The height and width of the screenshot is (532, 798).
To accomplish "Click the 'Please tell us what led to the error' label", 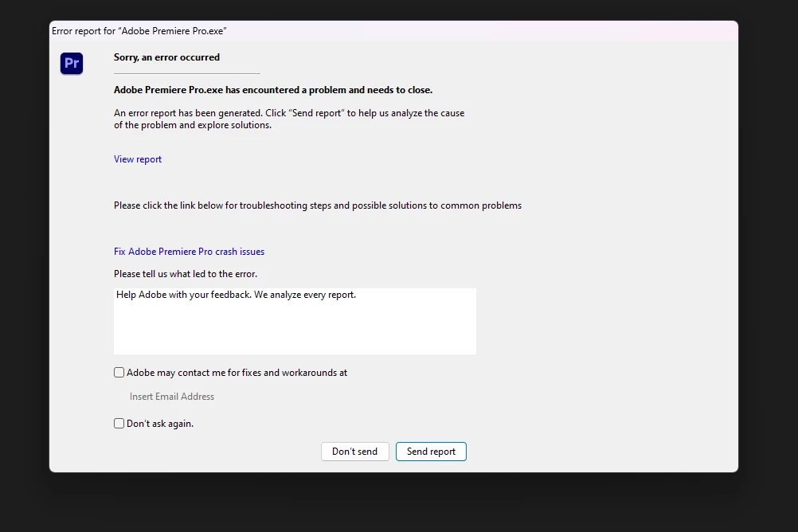I will click(x=186, y=274).
